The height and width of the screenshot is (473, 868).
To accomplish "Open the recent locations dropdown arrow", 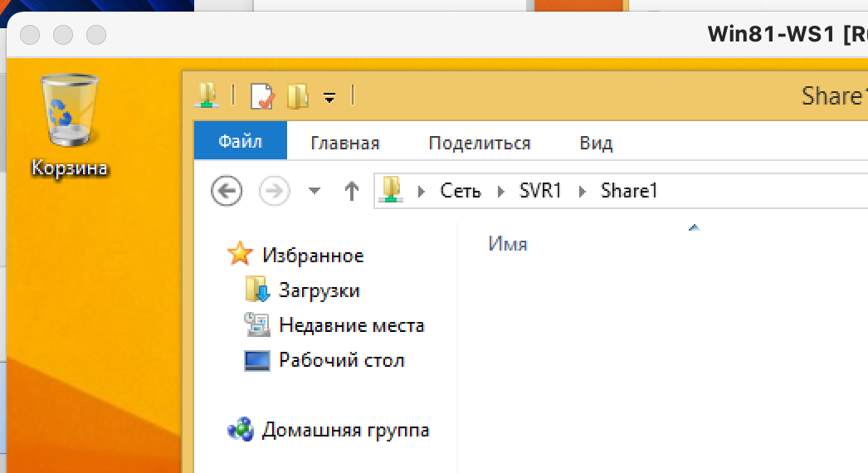I will 315,191.
